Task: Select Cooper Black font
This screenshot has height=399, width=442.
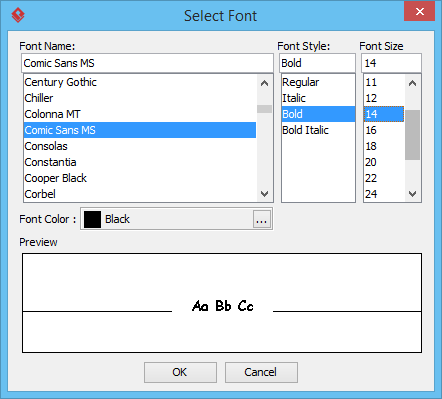Action: [140, 178]
